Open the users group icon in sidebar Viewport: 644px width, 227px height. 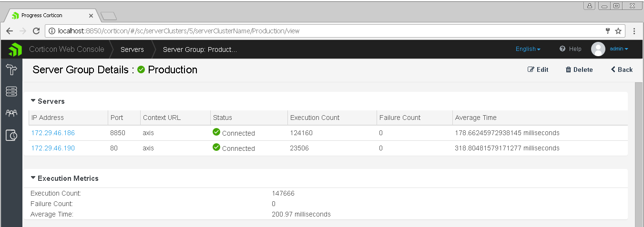(x=11, y=113)
